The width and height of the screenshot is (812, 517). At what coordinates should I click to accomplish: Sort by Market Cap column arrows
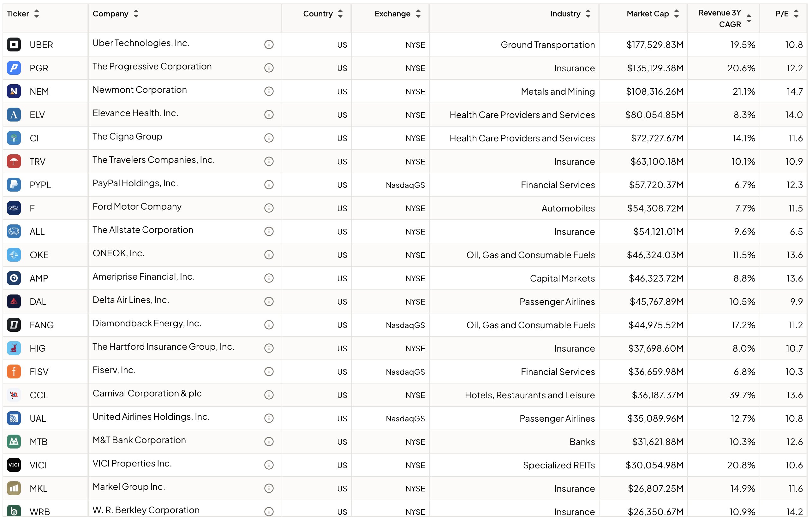click(x=677, y=14)
